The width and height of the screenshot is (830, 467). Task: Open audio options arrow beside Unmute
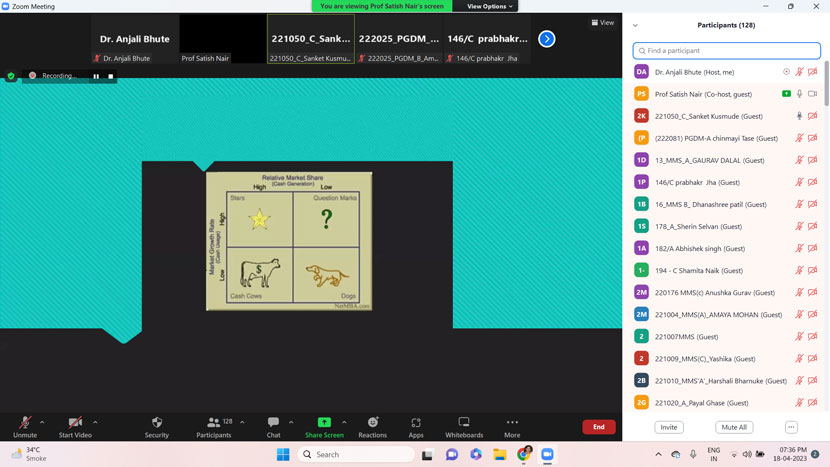tap(42, 422)
